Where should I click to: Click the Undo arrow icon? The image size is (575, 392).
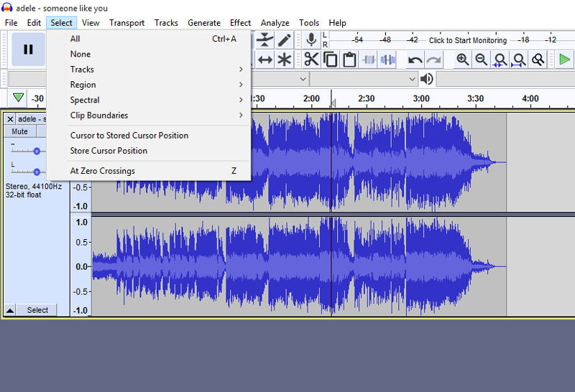click(415, 60)
